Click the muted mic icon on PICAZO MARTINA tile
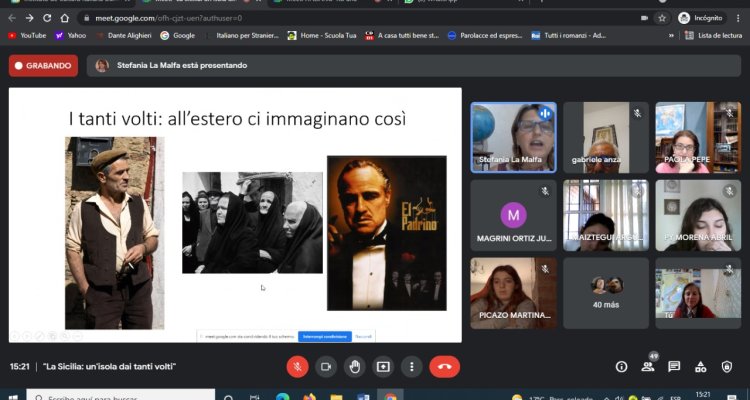This screenshot has width=750, height=400. (545, 269)
